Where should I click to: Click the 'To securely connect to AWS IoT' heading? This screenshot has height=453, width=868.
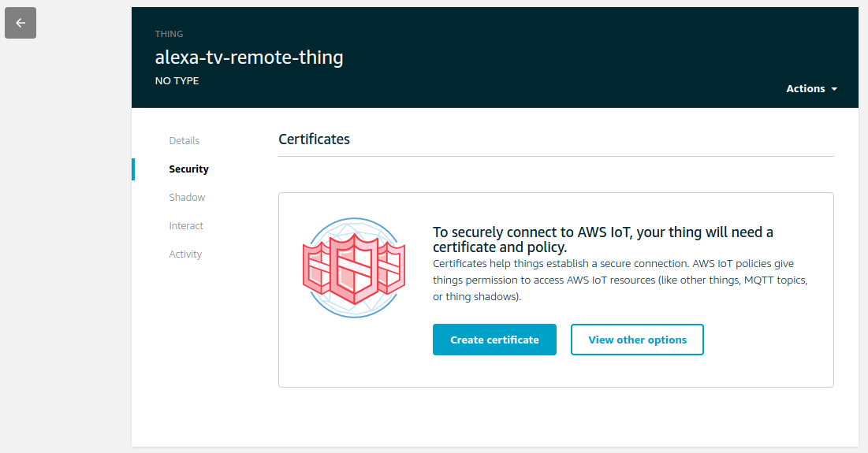tap(603, 239)
